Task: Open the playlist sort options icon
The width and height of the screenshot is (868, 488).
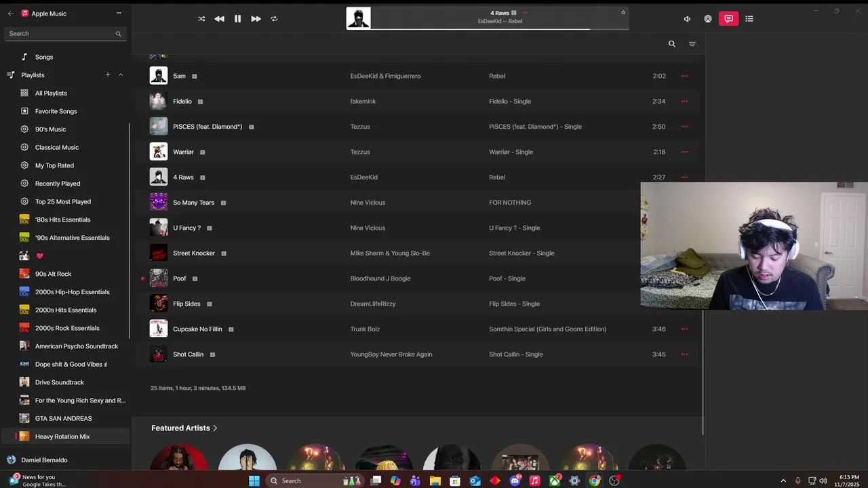Action: 692,44
